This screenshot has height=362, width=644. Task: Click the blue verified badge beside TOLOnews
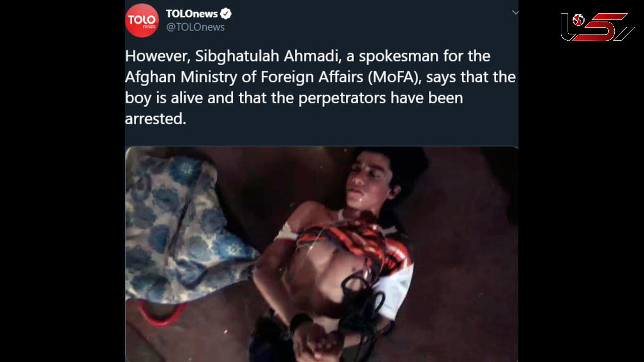click(x=225, y=14)
